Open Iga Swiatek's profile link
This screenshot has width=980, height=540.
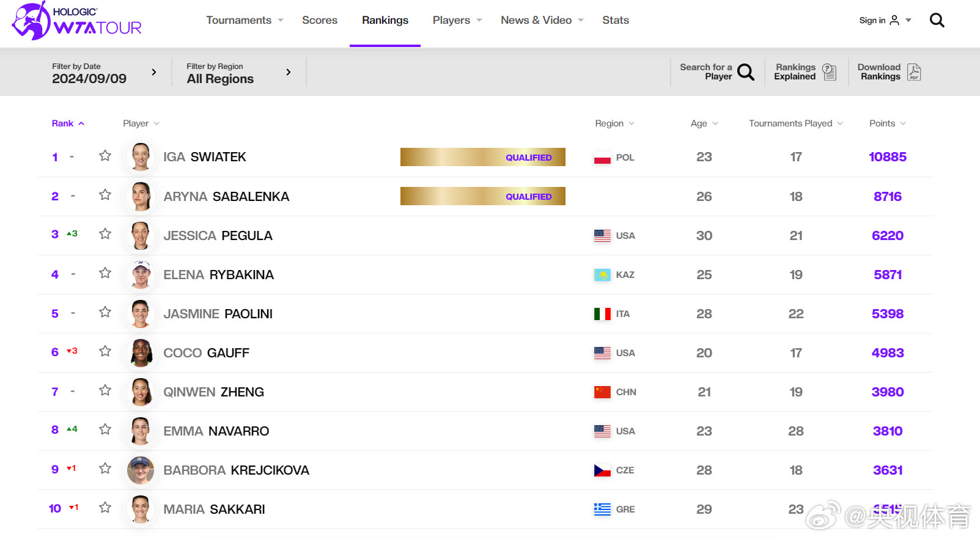pos(205,157)
